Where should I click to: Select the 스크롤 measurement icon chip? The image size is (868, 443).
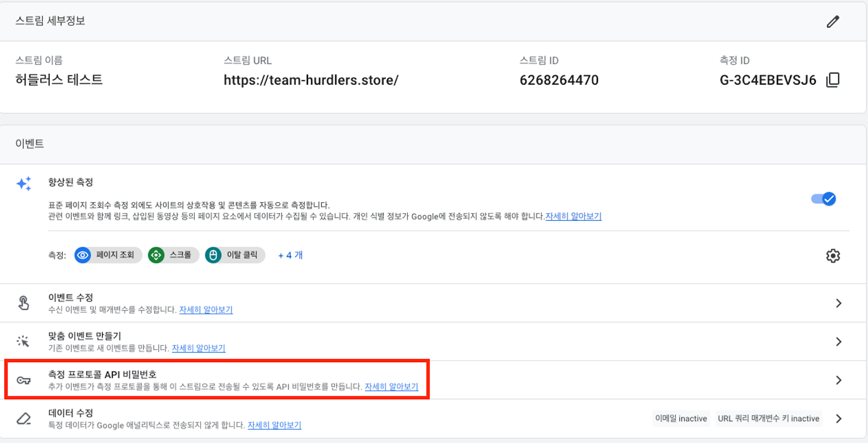[x=174, y=255]
